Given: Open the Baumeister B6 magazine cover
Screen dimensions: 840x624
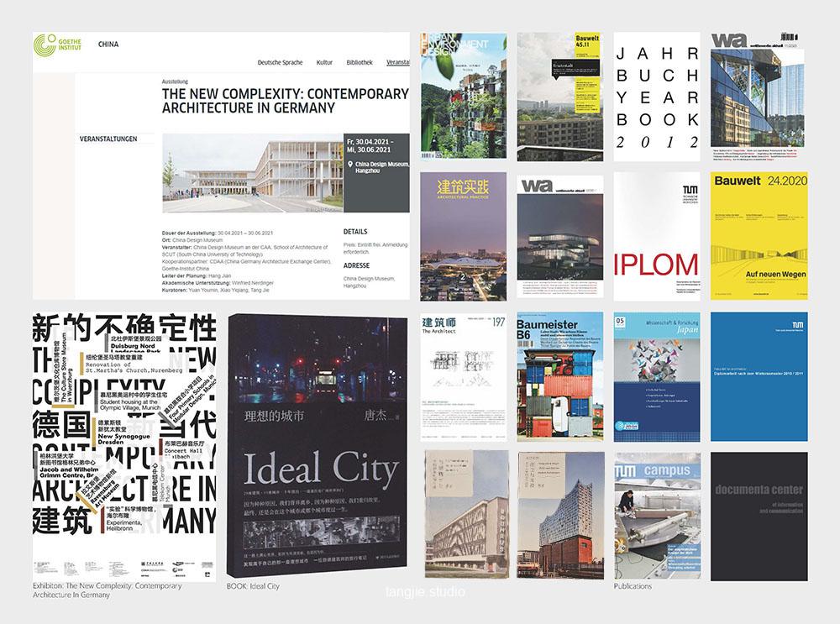Looking at the screenshot, I should [x=559, y=376].
